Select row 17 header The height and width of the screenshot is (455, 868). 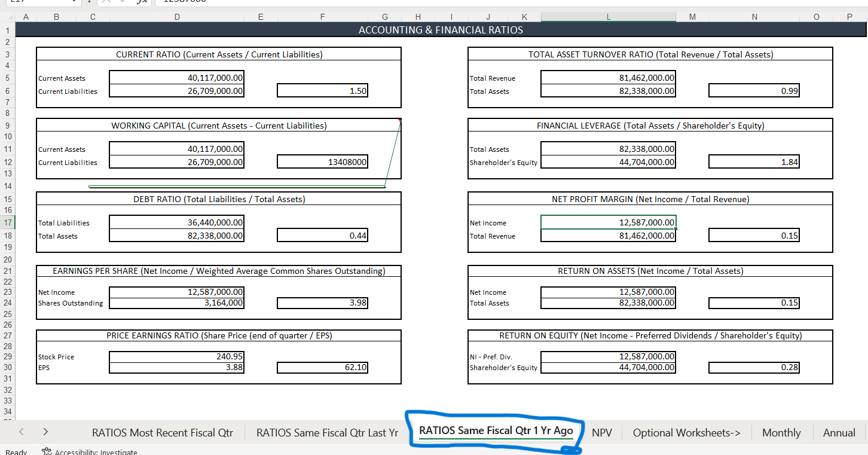tap(8, 222)
